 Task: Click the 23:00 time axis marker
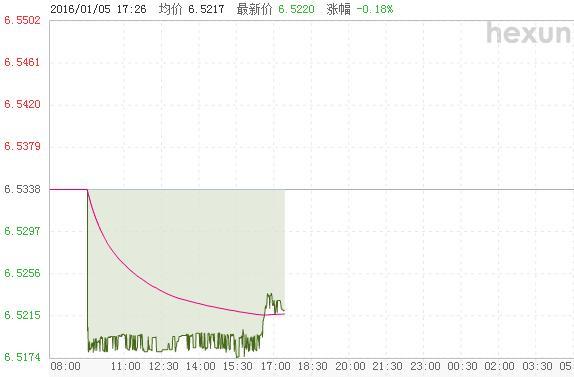(x=425, y=366)
